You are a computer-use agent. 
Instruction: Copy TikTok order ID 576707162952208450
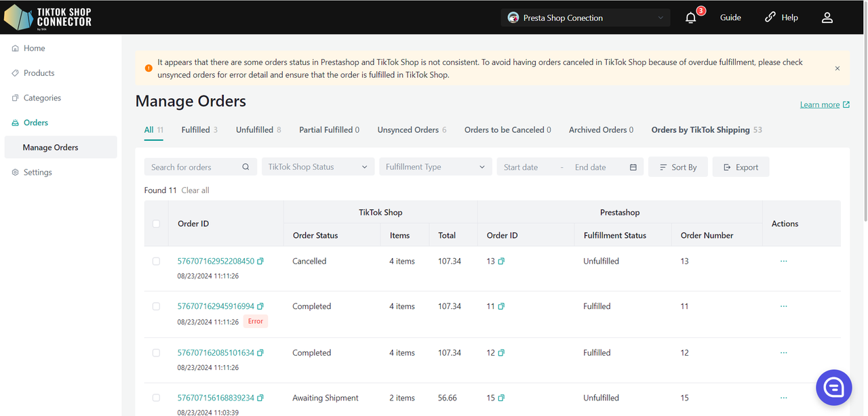point(260,261)
